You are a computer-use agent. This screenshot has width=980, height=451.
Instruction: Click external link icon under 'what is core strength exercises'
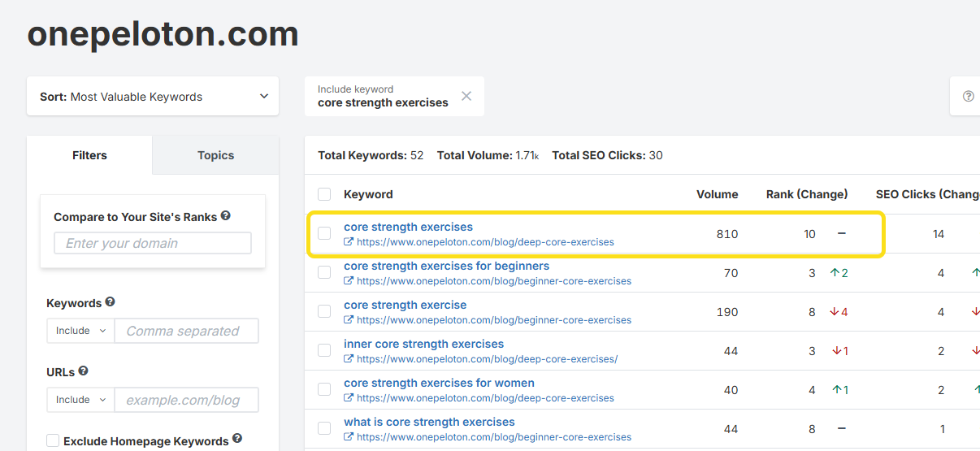(349, 437)
